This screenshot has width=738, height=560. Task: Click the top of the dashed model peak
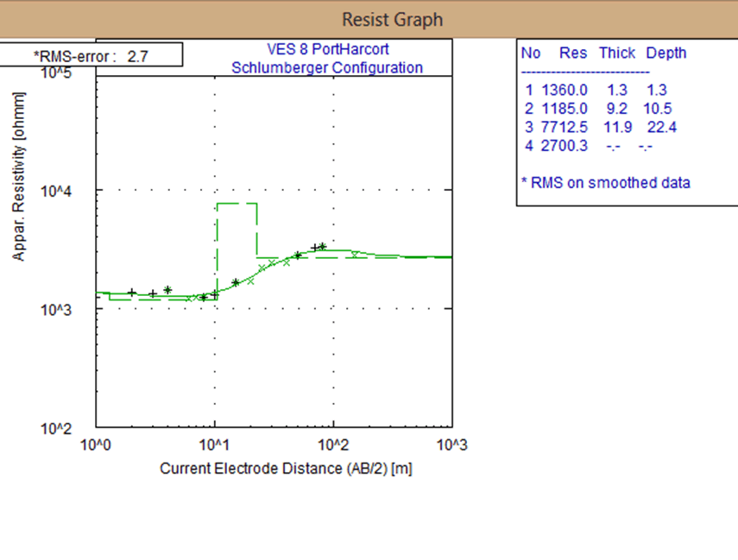pos(237,204)
